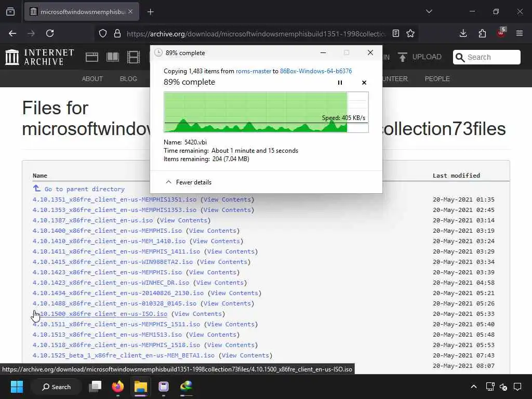Toggle reader view icon in address bar
Image resolution: width=532 pixels, height=399 pixels.
[395, 33]
